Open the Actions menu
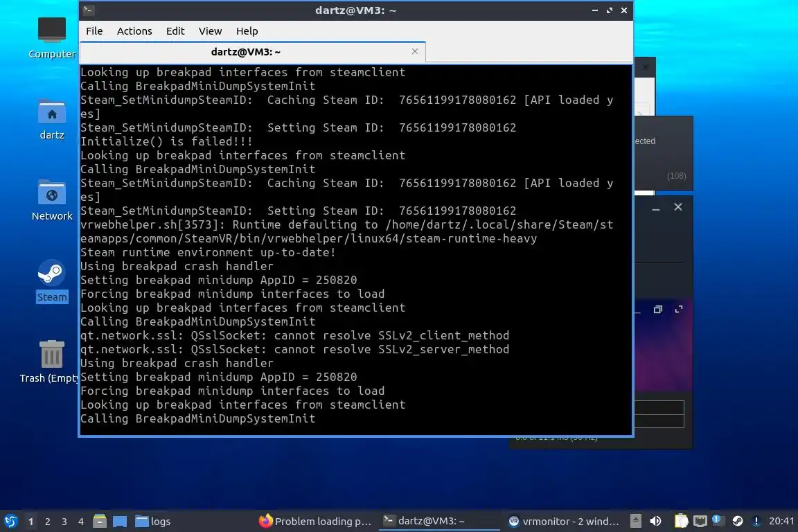798x532 pixels. (134, 31)
